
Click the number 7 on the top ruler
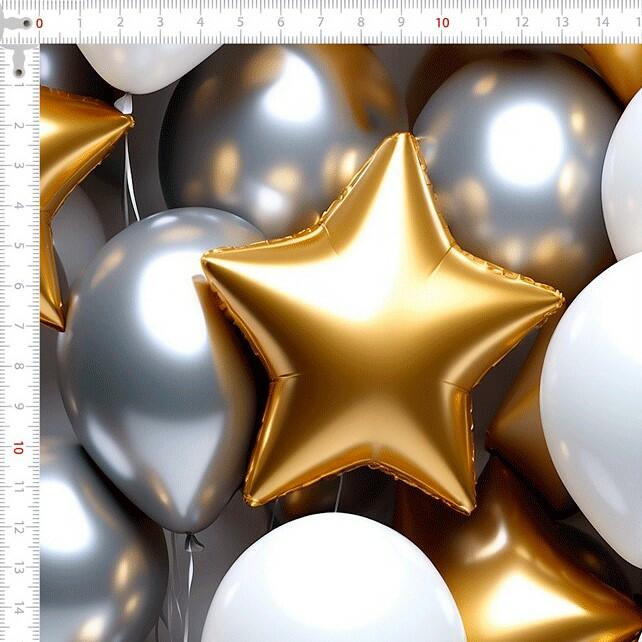321,22
